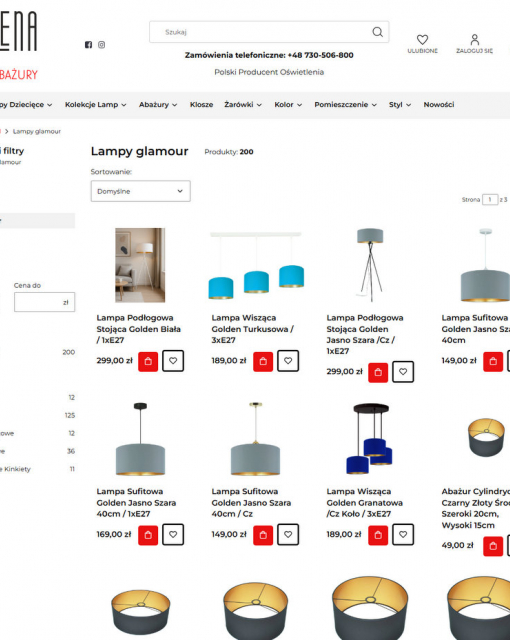The width and height of the screenshot is (510, 640).
Task: Add Lampa Sufitowa 40cm / 1xE27 to cart
Action: [148, 535]
